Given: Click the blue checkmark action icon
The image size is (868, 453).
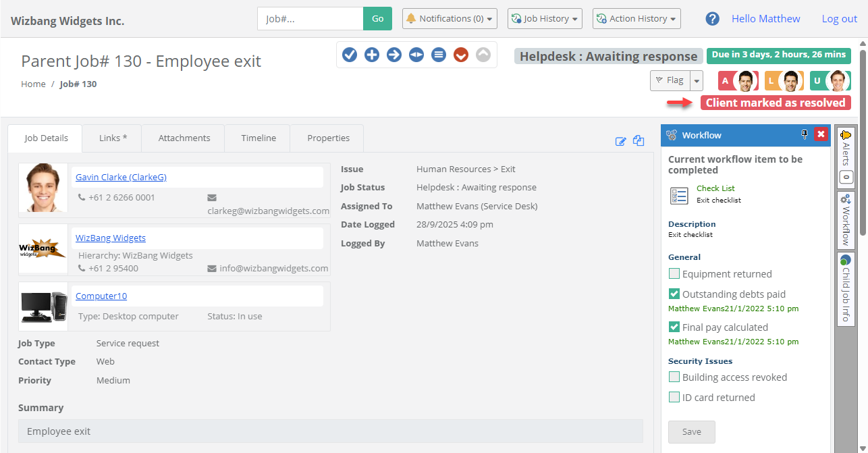Looking at the screenshot, I should 350,55.
